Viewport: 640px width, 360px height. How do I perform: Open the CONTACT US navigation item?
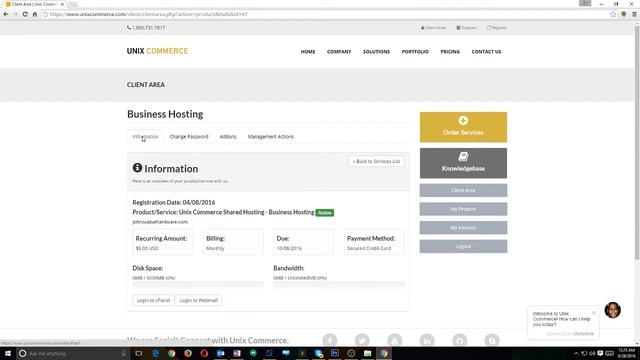pos(486,52)
